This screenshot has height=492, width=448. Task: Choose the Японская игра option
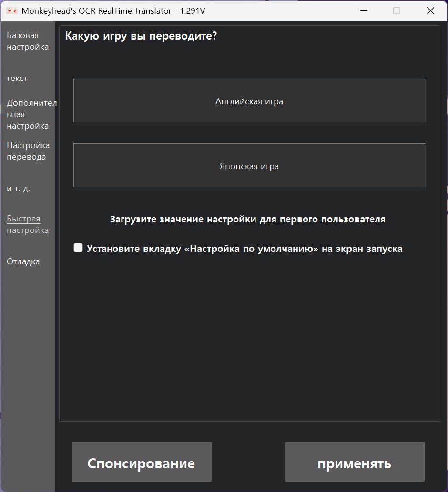[250, 165]
